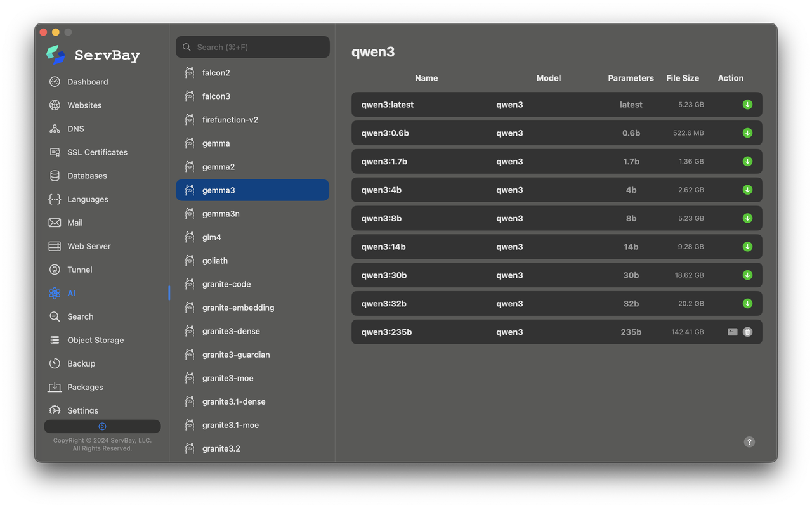Click the Tunnel icon in sidebar
812x508 pixels.
[55, 270]
